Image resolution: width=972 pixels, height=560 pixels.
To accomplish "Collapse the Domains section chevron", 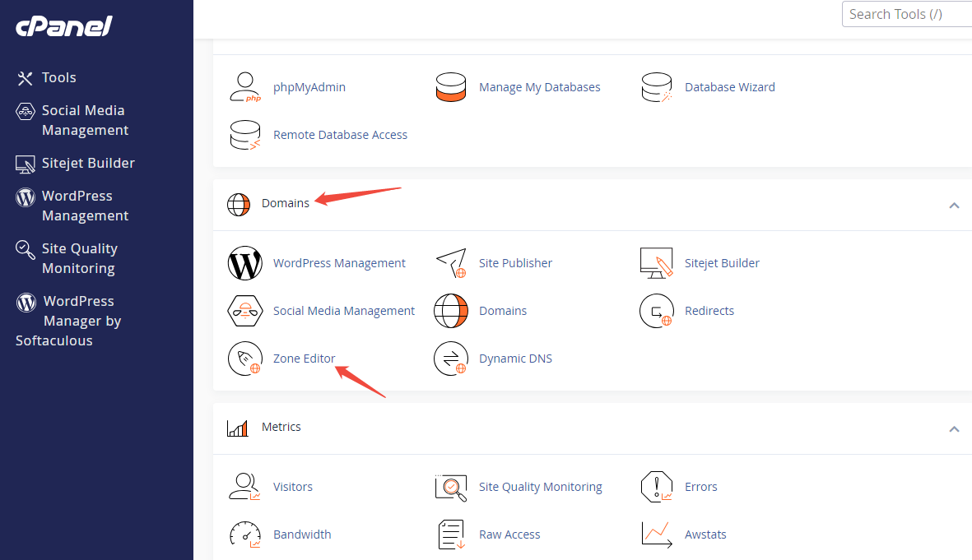I will tap(954, 205).
